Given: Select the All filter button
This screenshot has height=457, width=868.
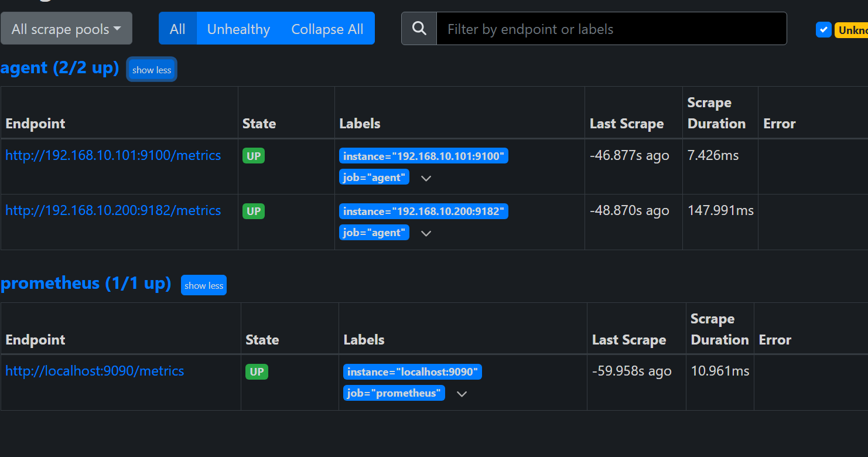Looking at the screenshot, I should 177,29.
